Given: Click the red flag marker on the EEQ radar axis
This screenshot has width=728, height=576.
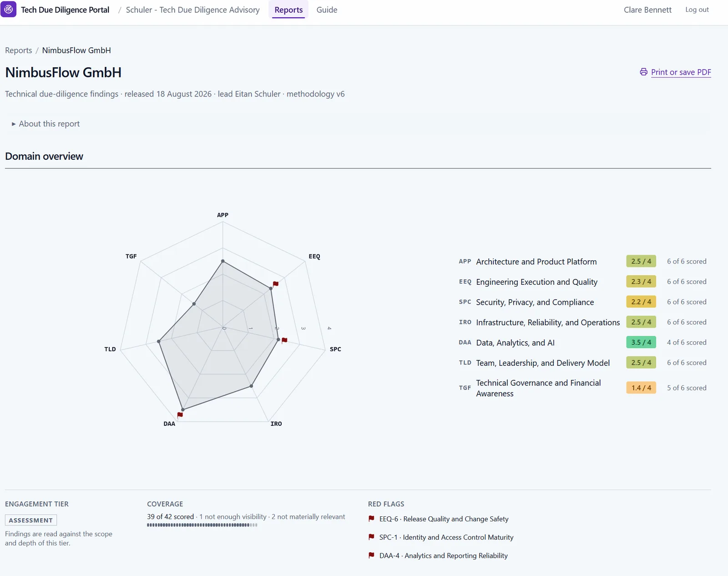Looking at the screenshot, I should click(276, 284).
